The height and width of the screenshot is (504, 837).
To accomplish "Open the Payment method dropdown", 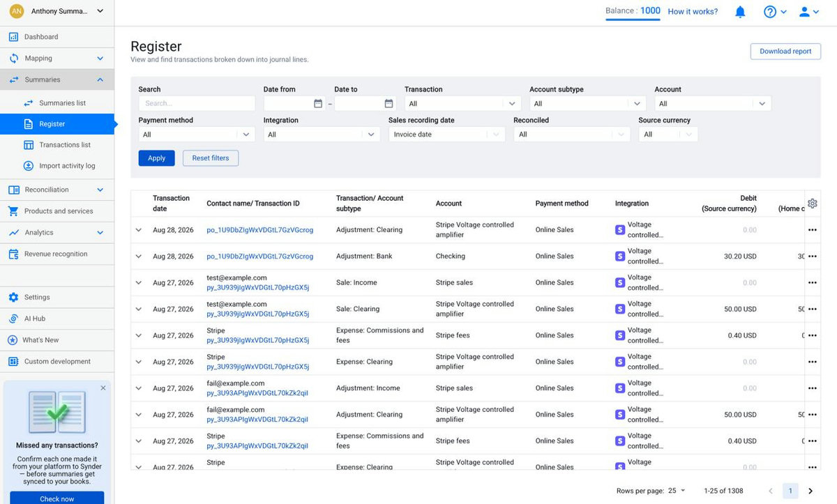I will coord(197,135).
